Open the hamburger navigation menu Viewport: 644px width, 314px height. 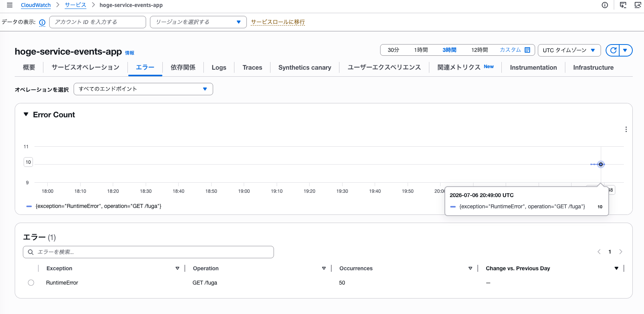tap(10, 5)
